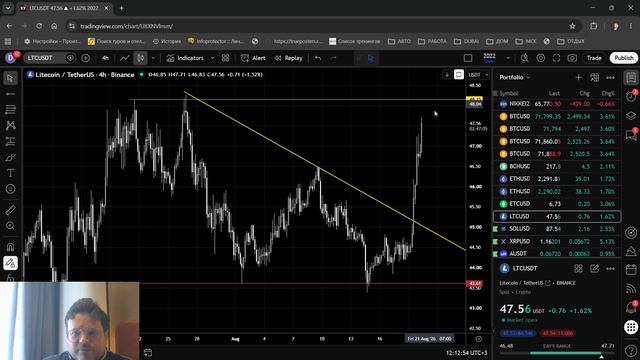This screenshot has width=640, height=360.
Task: Click the Publish button
Action: (624, 58)
